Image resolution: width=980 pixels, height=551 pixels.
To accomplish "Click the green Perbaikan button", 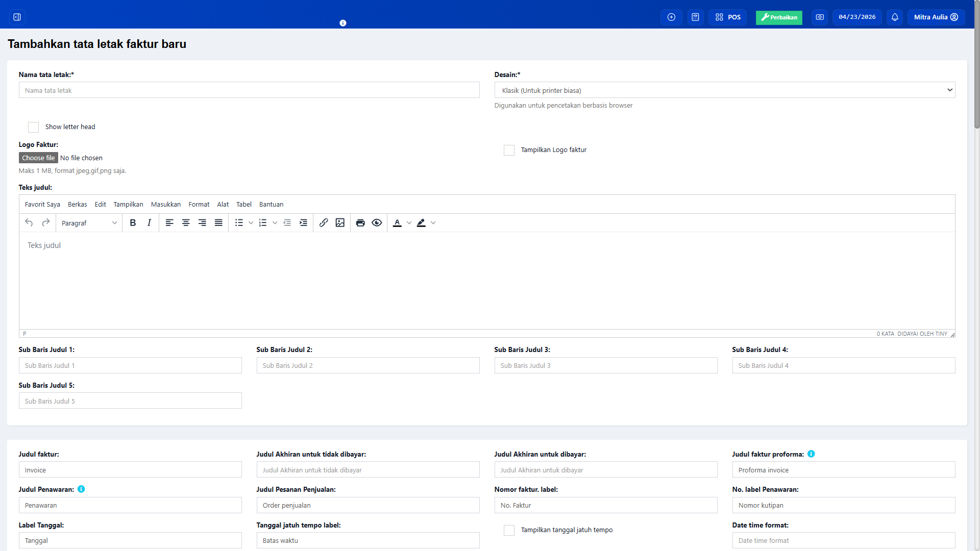I will pyautogui.click(x=779, y=17).
